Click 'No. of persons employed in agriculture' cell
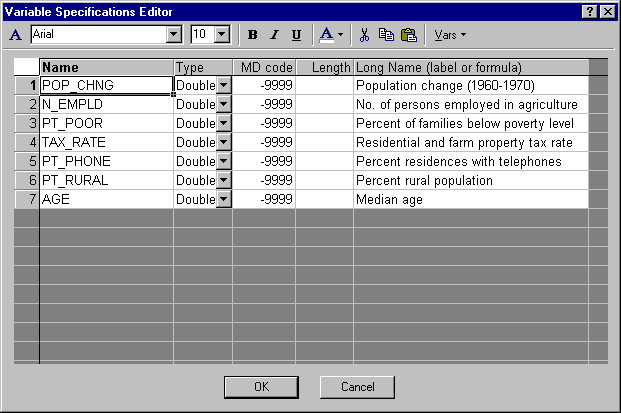The height and width of the screenshot is (413, 621). click(x=471, y=104)
